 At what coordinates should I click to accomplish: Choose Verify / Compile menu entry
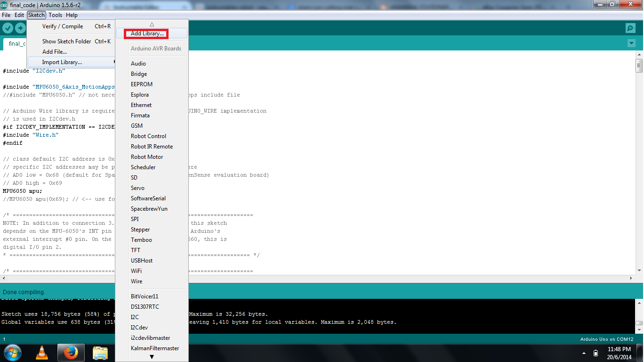pos(70,26)
